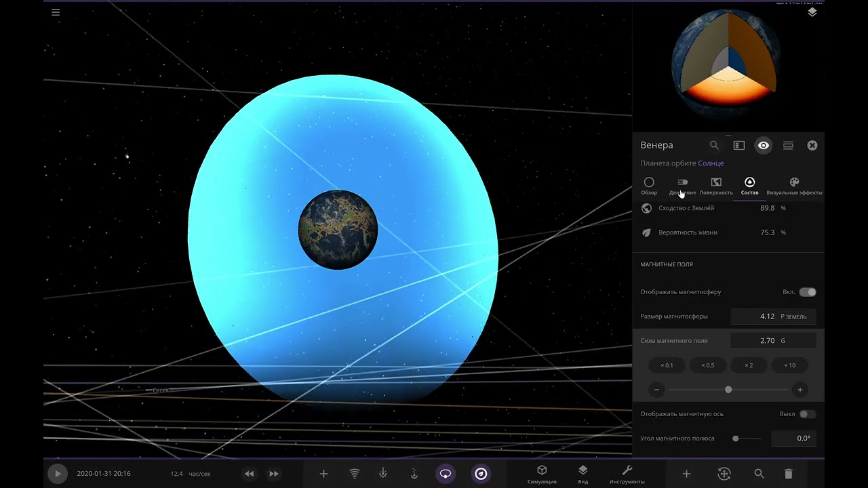Edit the Размер магнитосферы value field
Screen dimensions: 868x488
coord(773,317)
